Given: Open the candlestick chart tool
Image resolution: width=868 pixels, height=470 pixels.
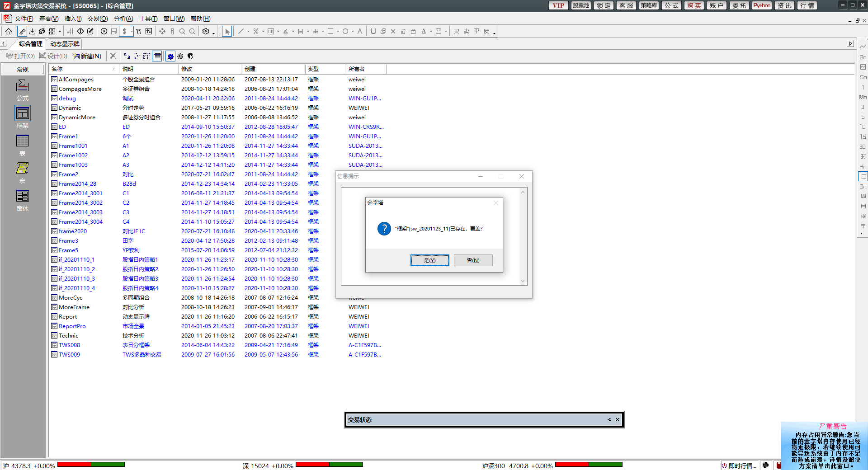Looking at the screenshot, I should [x=71, y=31].
